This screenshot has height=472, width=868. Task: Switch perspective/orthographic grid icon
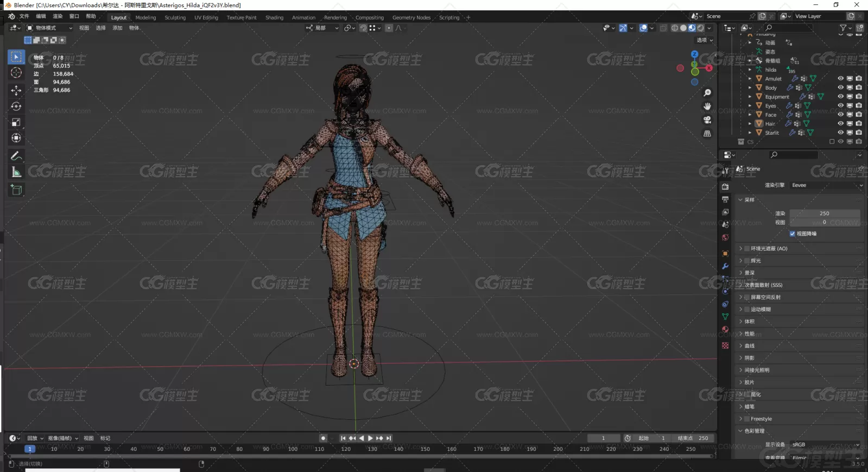click(x=707, y=134)
